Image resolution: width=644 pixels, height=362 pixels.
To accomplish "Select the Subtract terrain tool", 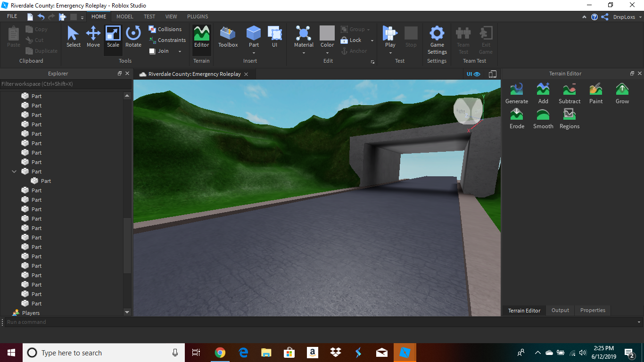I will 570,93.
